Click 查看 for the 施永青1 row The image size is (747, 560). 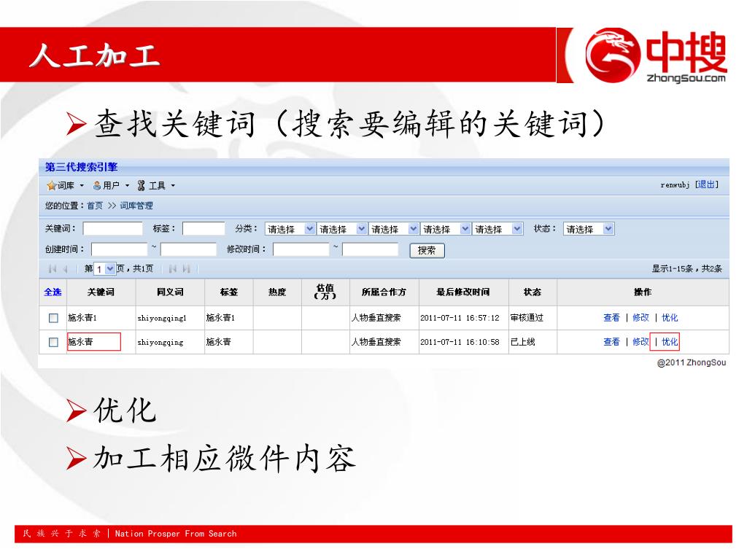pyautogui.click(x=611, y=318)
